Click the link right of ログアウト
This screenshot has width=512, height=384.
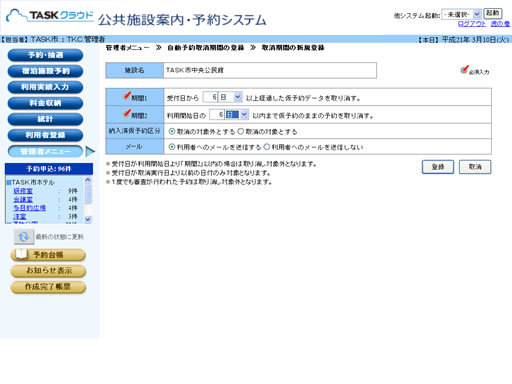500,24
